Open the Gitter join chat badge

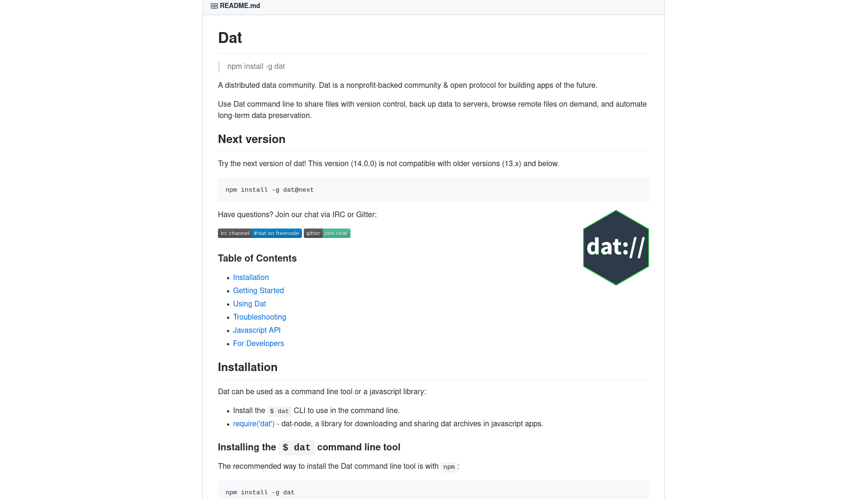click(x=327, y=233)
